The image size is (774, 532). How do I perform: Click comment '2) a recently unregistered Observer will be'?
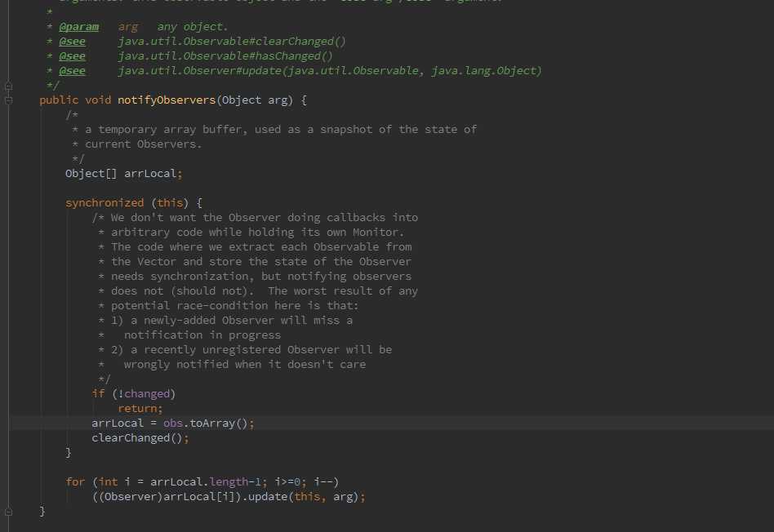(x=251, y=350)
